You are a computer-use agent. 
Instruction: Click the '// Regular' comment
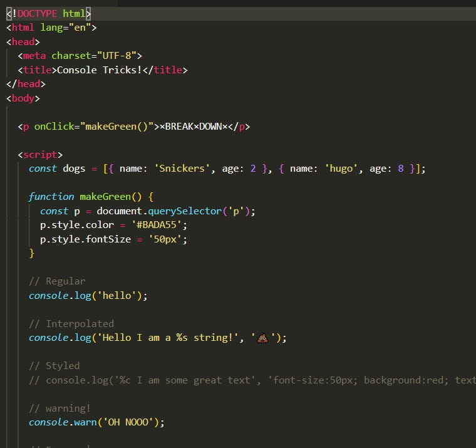pyautogui.click(x=57, y=281)
